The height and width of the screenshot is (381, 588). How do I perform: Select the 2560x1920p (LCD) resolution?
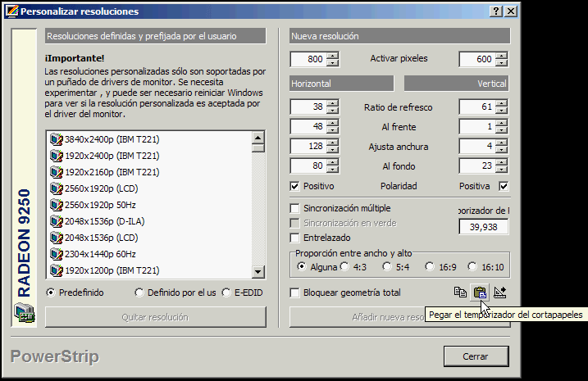coord(94,188)
